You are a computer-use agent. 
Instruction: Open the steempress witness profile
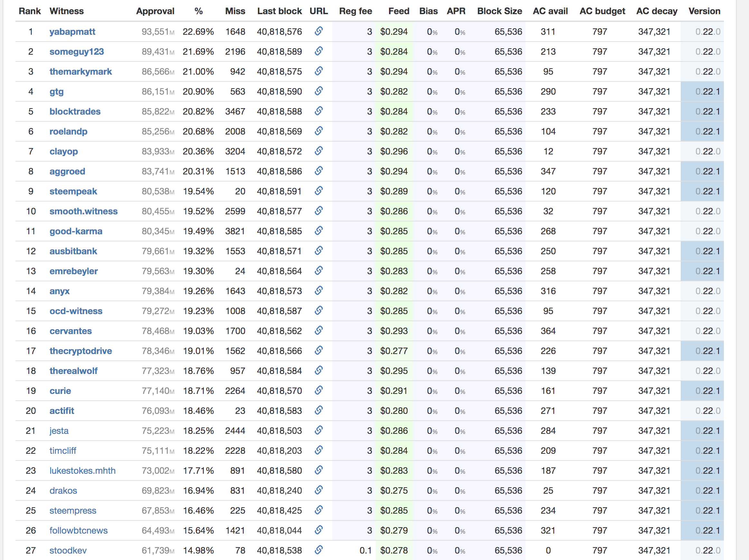pyautogui.click(x=73, y=511)
